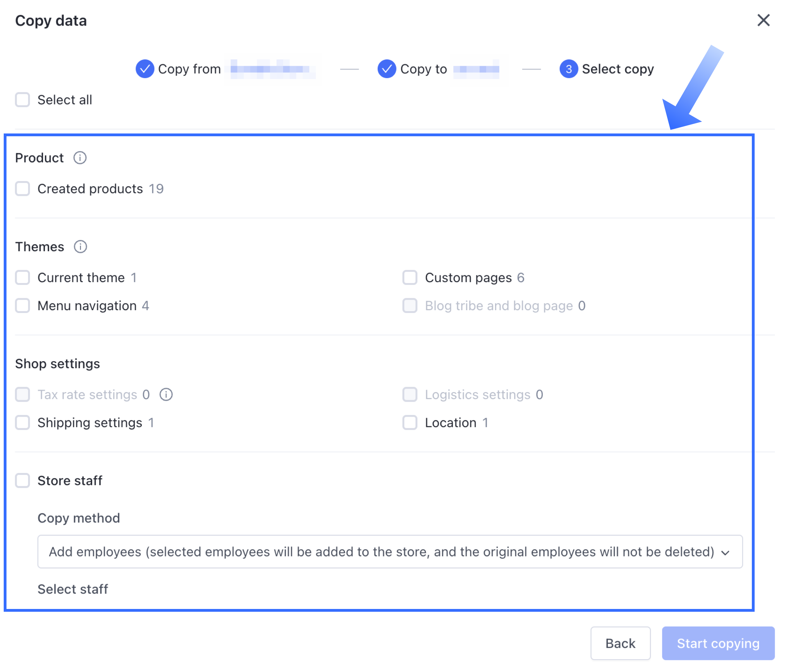Click the Tax rate settings info icon
The image size is (788, 672).
click(166, 395)
